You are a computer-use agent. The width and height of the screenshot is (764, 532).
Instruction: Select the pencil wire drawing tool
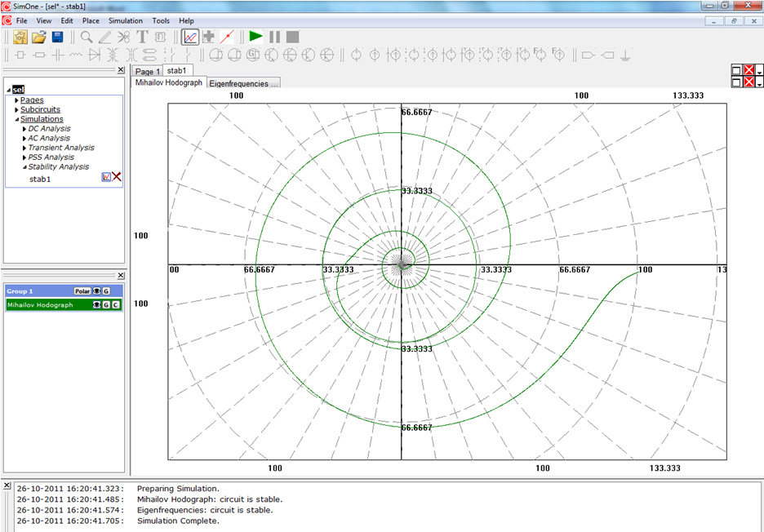click(104, 37)
